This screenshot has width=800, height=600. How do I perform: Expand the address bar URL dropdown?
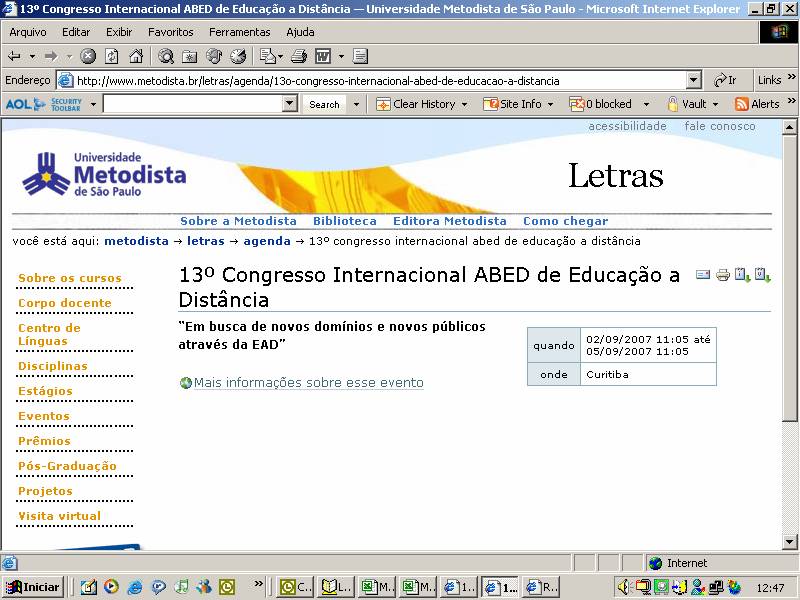694,80
